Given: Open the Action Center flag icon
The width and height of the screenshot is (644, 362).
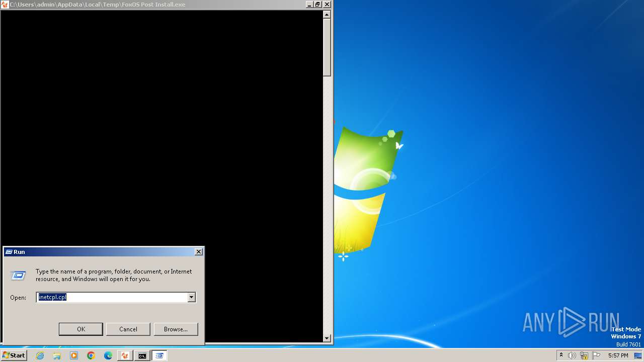Looking at the screenshot, I should coord(596,355).
